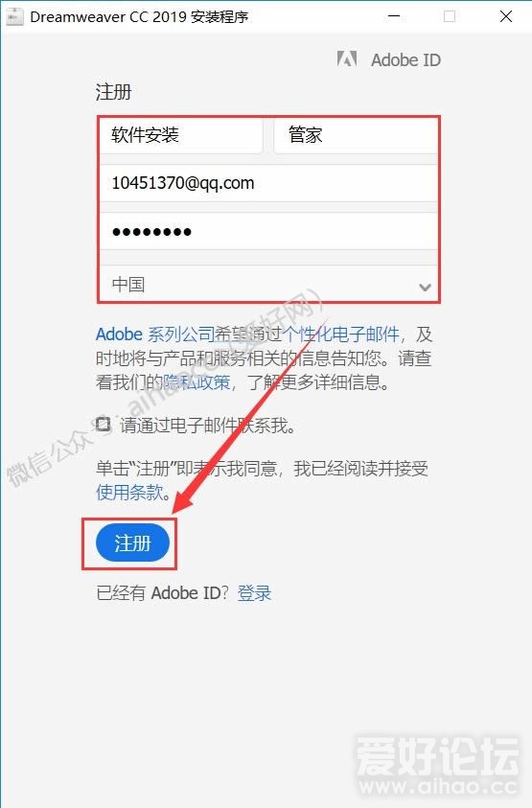Click the Adobe logo icon
532x808 pixels.
pyautogui.click(x=347, y=59)
